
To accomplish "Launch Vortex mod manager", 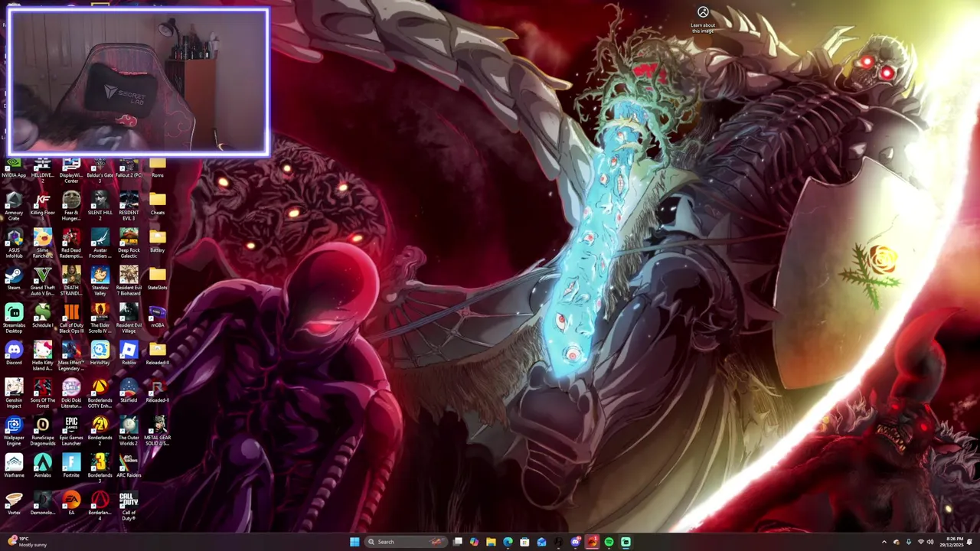I will click(x=14, y=504).
